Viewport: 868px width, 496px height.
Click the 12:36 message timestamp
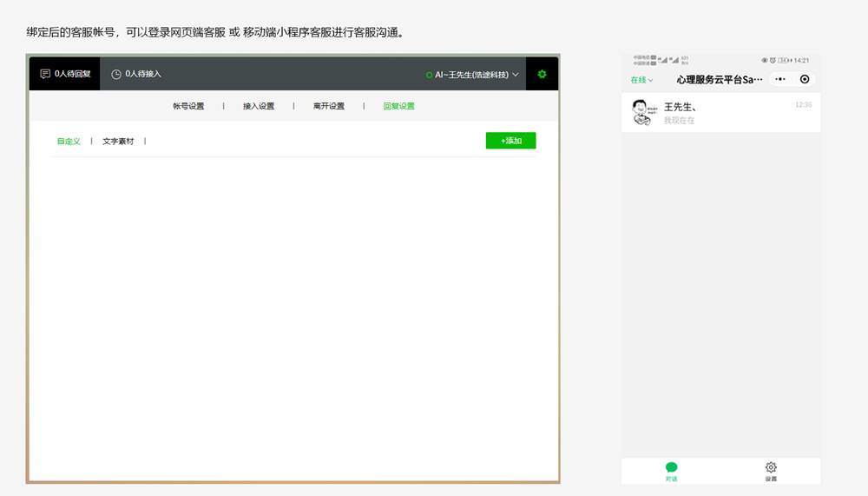[x=803, y=105]
